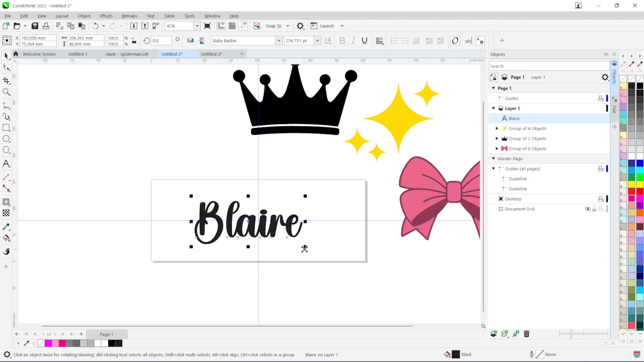Click the Import icon

click(x=133, y=26)
